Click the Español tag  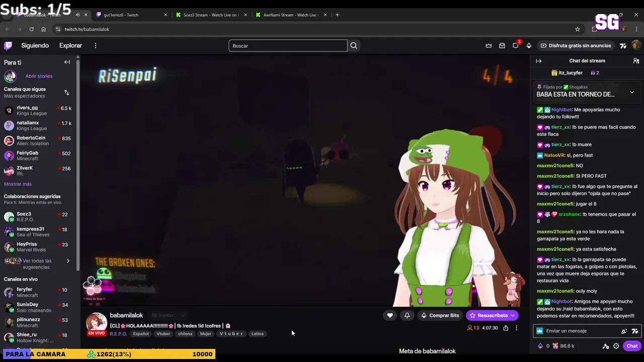[x=141, y=334]
